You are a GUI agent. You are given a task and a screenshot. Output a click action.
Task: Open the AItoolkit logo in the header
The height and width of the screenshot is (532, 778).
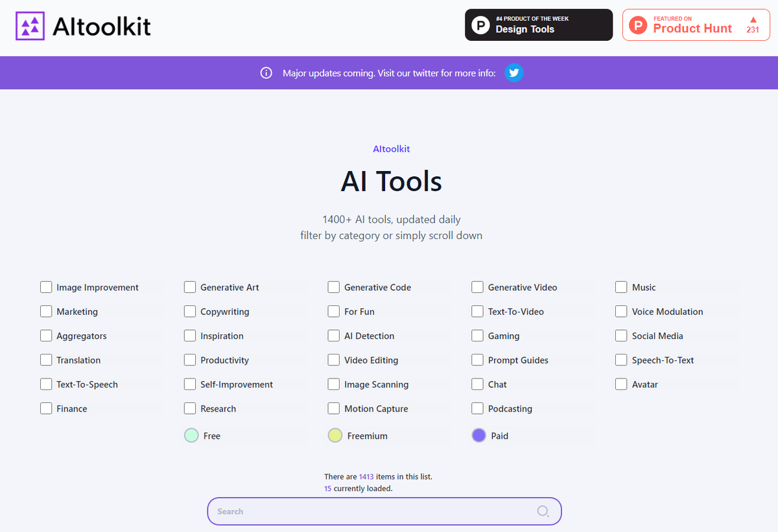(83, 27)
